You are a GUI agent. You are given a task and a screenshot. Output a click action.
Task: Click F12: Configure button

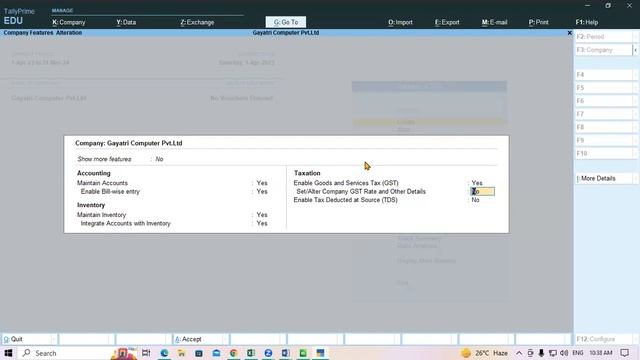pyautogui.click(x=605, y=339)
